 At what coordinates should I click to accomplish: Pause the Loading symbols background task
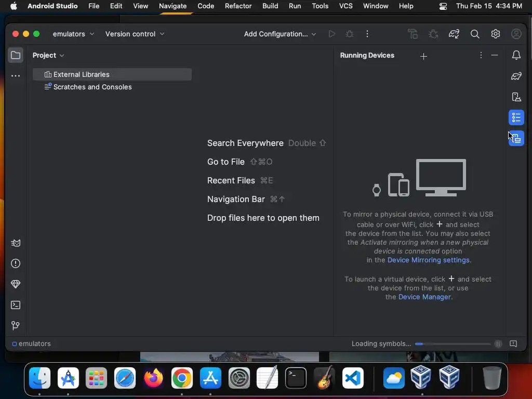498,344
